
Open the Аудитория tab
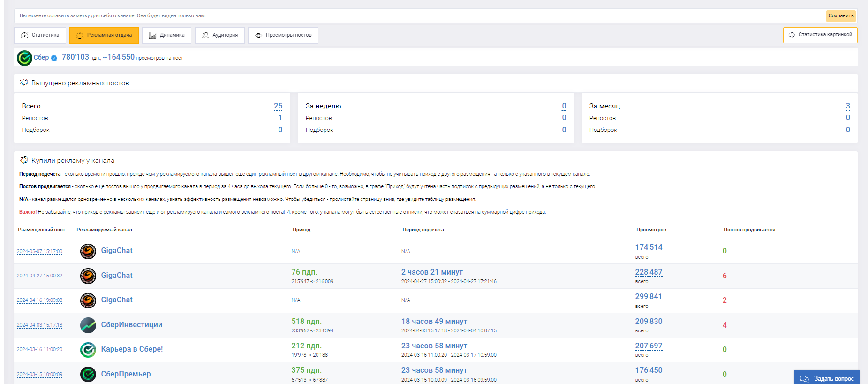[219, 35]
